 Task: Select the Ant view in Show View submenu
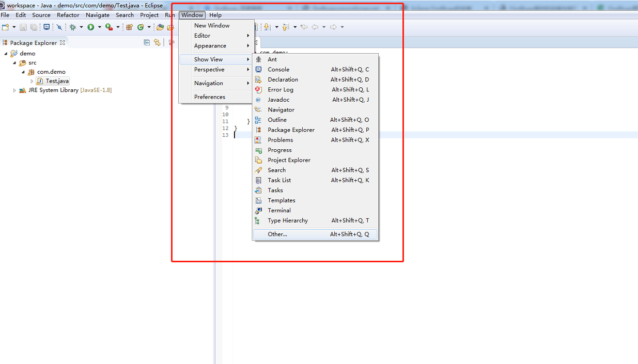pos(272,59)
